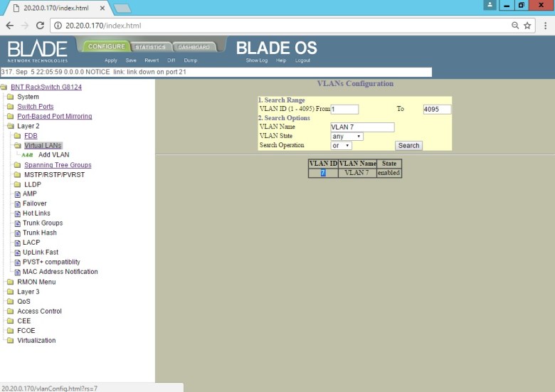Open Show Log

click(x=257, y=60)
